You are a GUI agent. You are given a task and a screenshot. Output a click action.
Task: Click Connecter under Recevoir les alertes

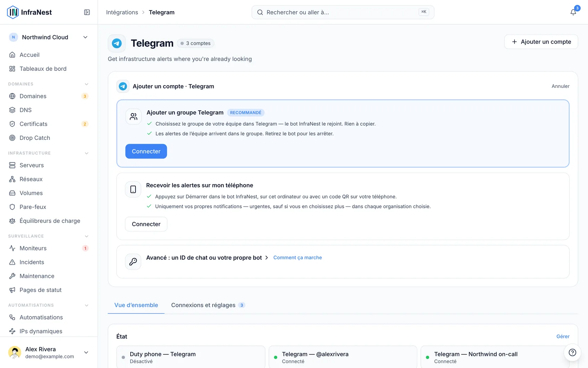click(146, 224)
